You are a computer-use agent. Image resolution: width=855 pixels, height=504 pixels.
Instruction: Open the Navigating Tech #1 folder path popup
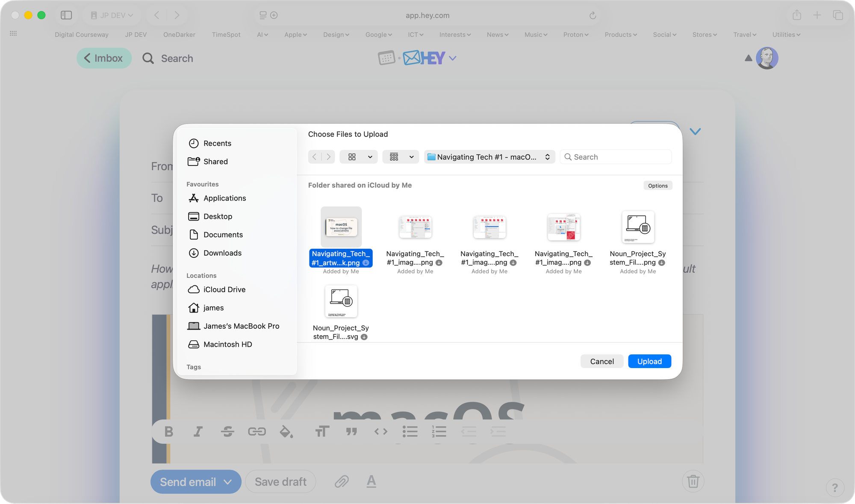[489, 157]
